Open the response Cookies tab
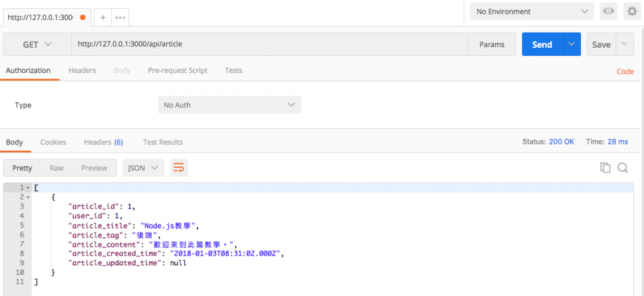 [53, 142]
